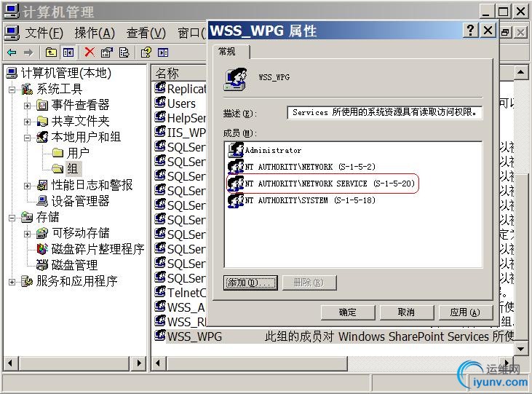Select the General (常规) tab
The width and height of the screenshot is (532, 394).
coord(232,52)
